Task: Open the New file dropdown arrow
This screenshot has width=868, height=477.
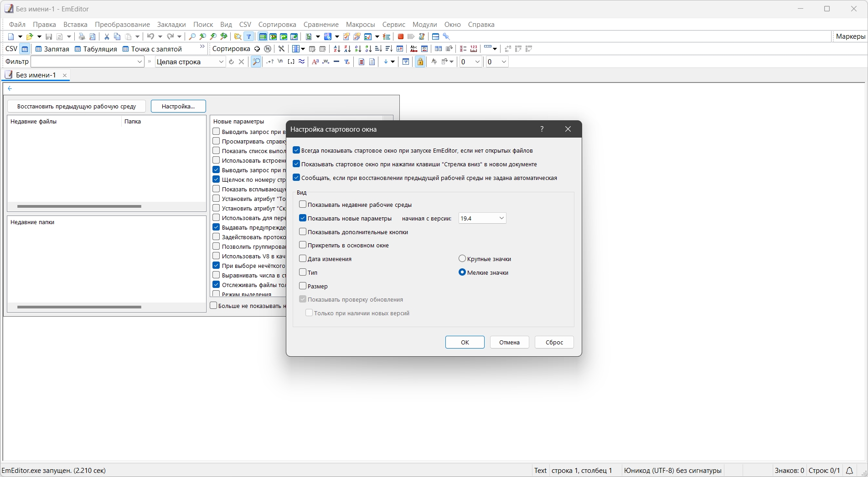Action: [20, 36]
